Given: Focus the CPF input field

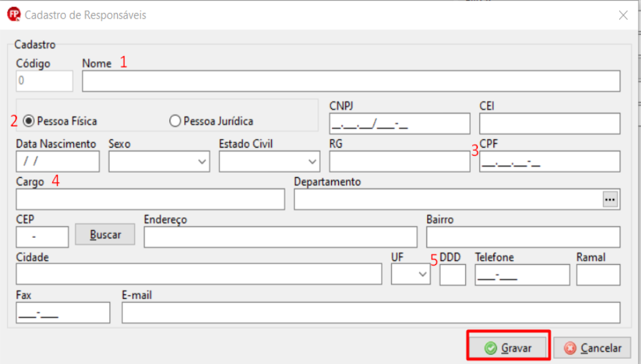Looking at the screenshot, I should 549,162.
